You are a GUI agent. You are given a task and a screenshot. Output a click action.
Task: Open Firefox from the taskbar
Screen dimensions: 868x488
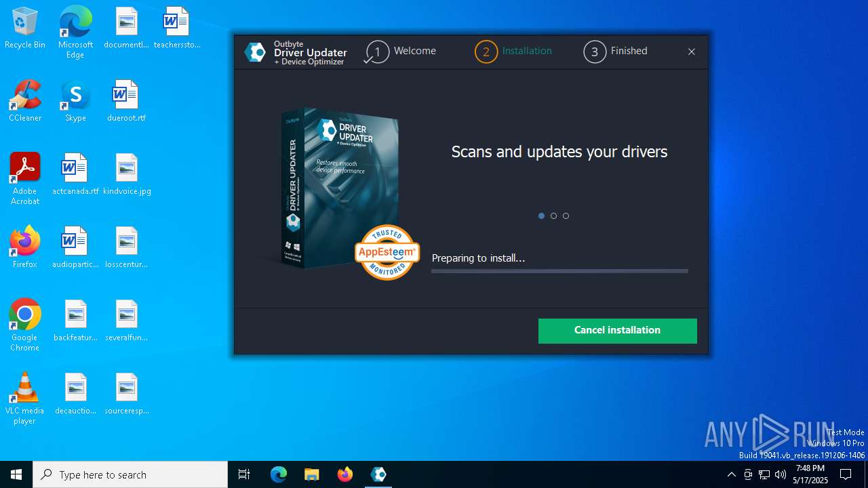[x=345, y=474]
